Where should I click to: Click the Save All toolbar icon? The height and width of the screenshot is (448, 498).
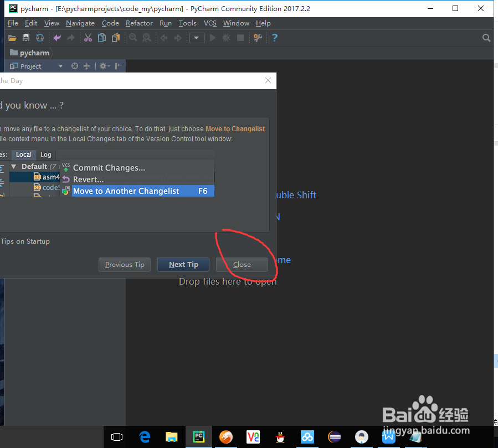[26, 38]
